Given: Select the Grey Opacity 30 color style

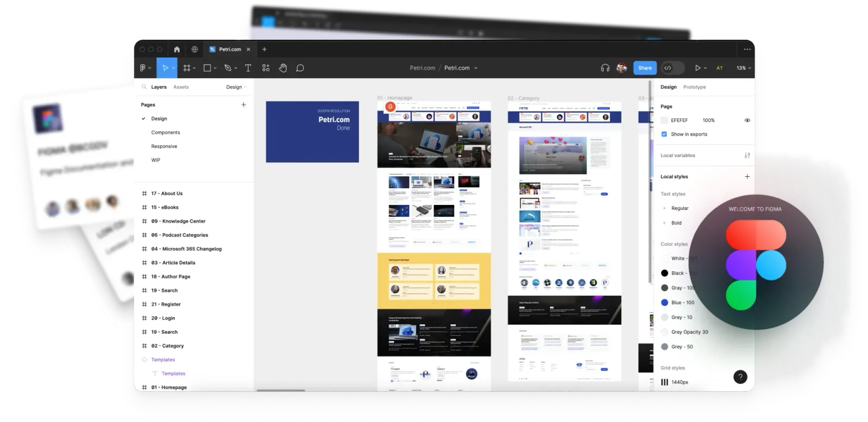Looking at the screenshot, I should click(x=685, y=332).
